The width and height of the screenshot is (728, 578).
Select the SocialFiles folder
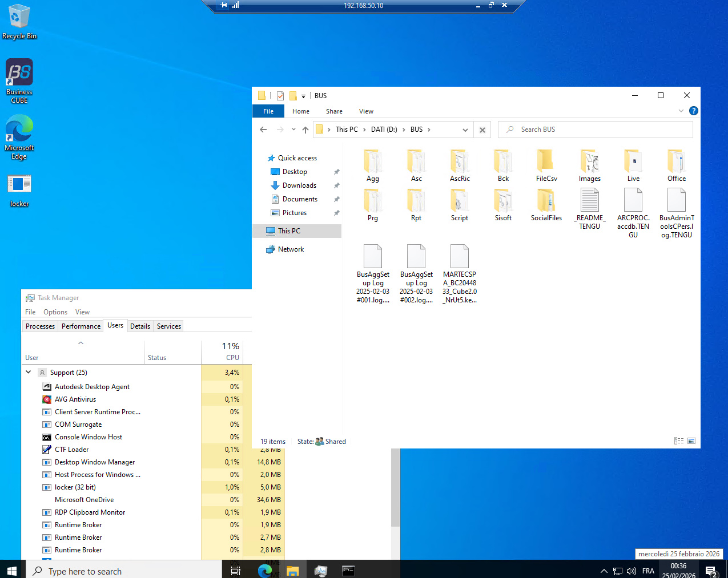pos(546,205)
